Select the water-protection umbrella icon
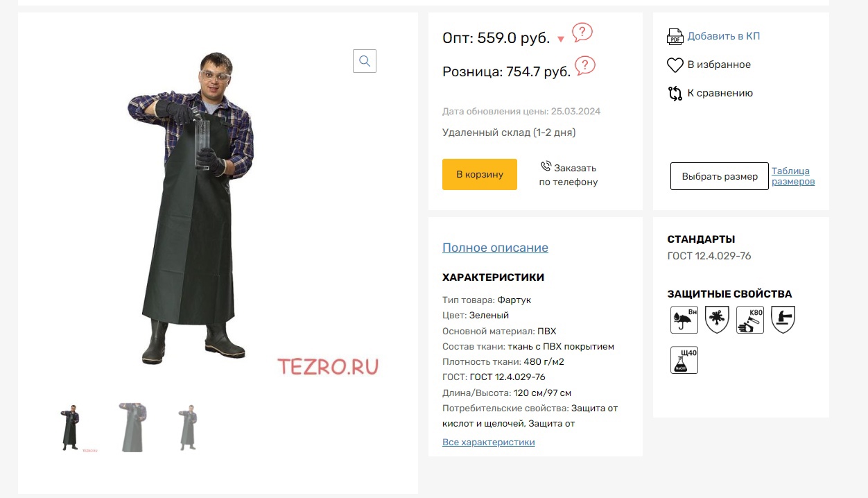Image resolution: width=868 pixels, height=498 pixels. pyautogui.click(x=684, y=320)
